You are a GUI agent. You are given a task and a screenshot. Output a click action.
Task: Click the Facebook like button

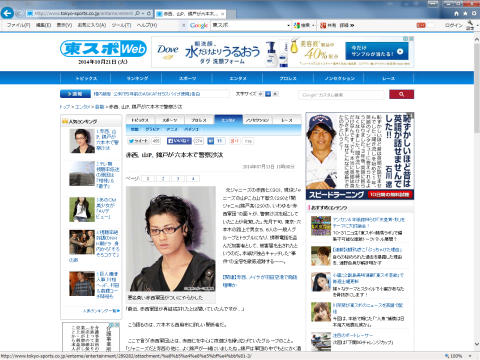179,141
